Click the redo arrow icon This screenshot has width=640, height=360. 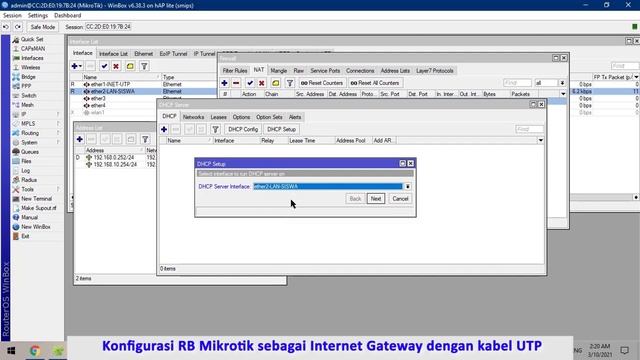(x=18, y=27)
